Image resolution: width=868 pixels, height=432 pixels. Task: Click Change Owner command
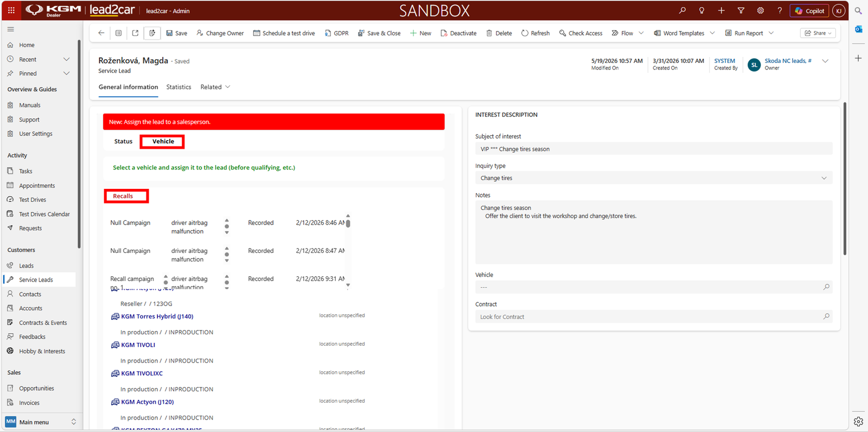[220, 33]
